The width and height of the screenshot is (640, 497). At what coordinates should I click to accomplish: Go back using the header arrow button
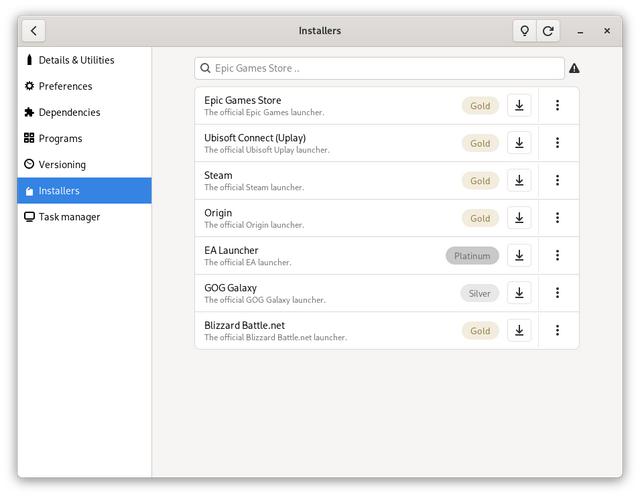33,31
